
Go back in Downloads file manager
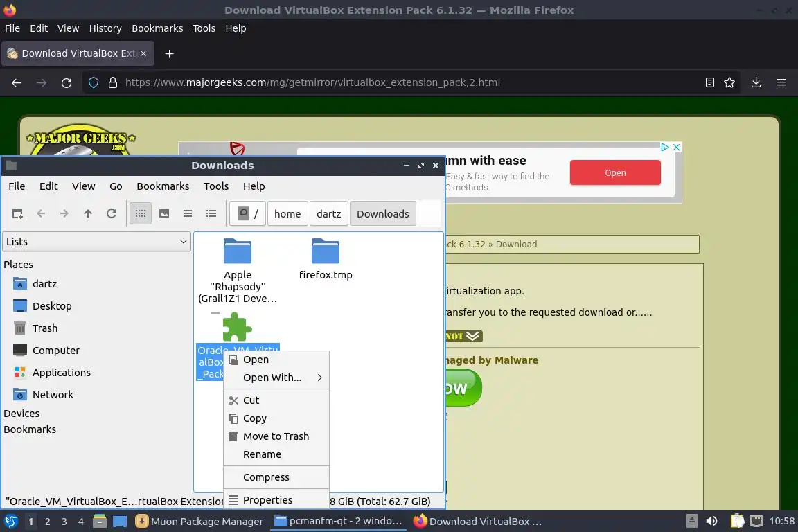[x=42, y=214]
